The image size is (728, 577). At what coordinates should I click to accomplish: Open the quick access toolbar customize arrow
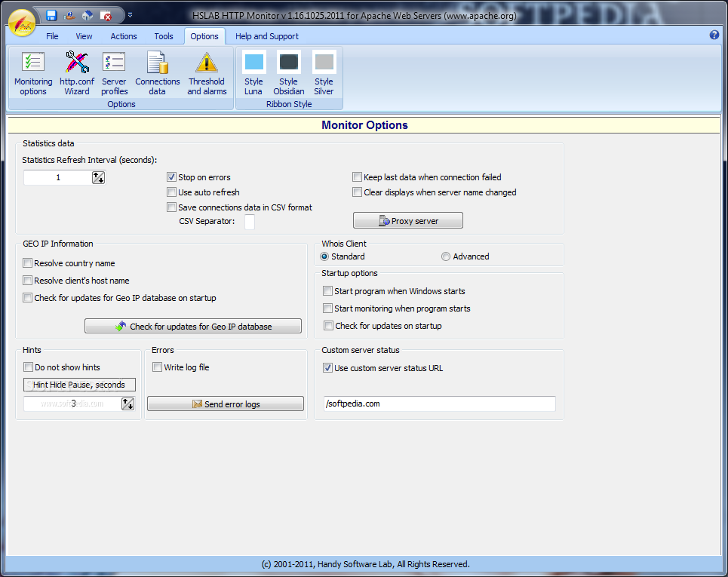130,15
